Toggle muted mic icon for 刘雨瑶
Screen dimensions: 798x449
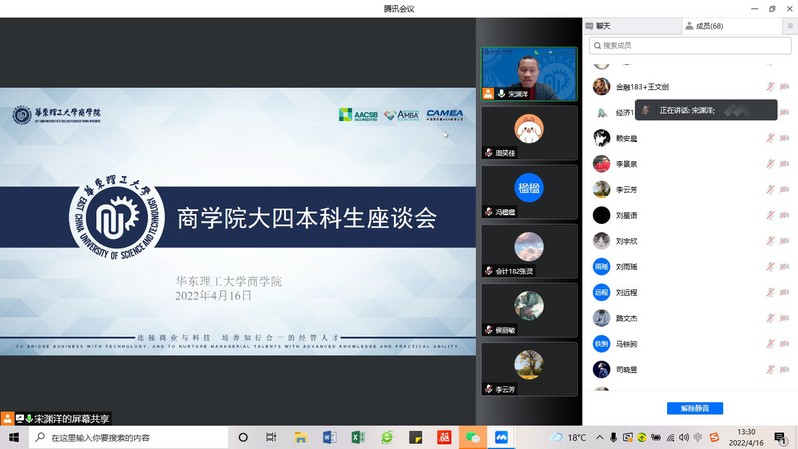pos(770,267)
